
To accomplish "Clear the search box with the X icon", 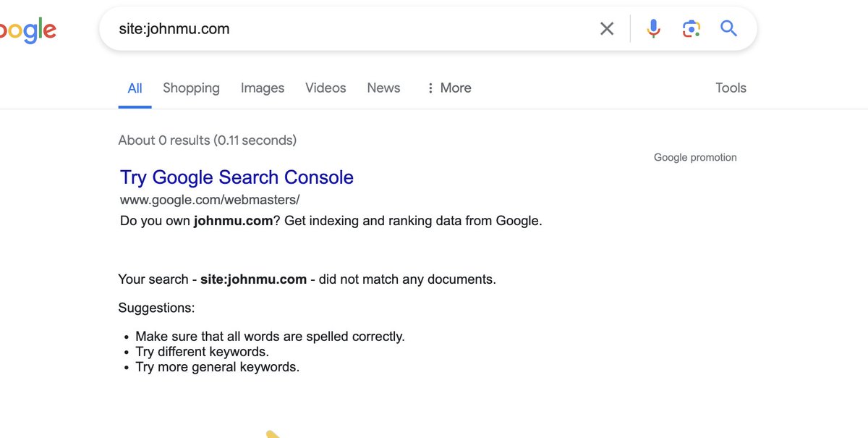I will point(607,29).
